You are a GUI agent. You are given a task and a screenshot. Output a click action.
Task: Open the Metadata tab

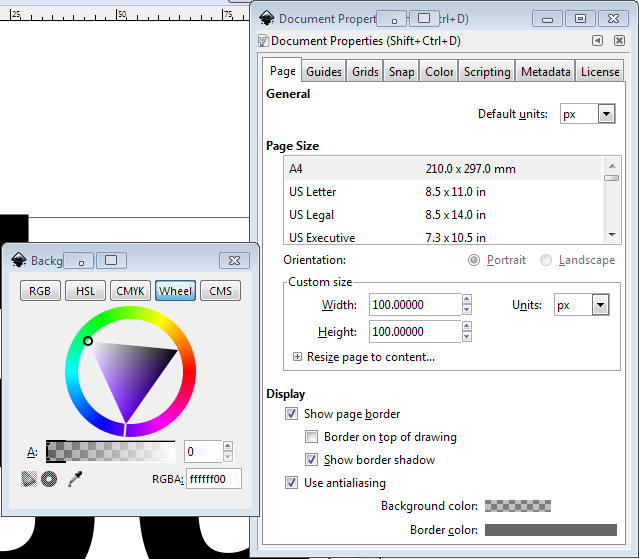(x=546, y=72)
